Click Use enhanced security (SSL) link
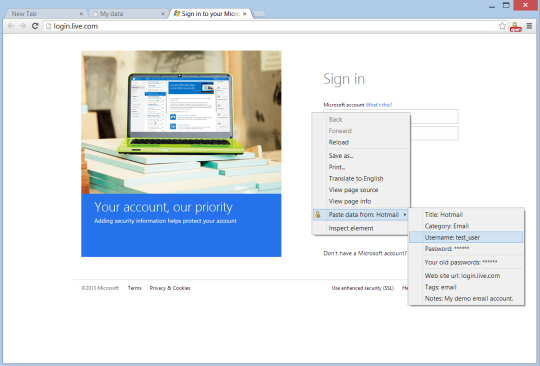This screenshot has width=540, height=366. 363,288
